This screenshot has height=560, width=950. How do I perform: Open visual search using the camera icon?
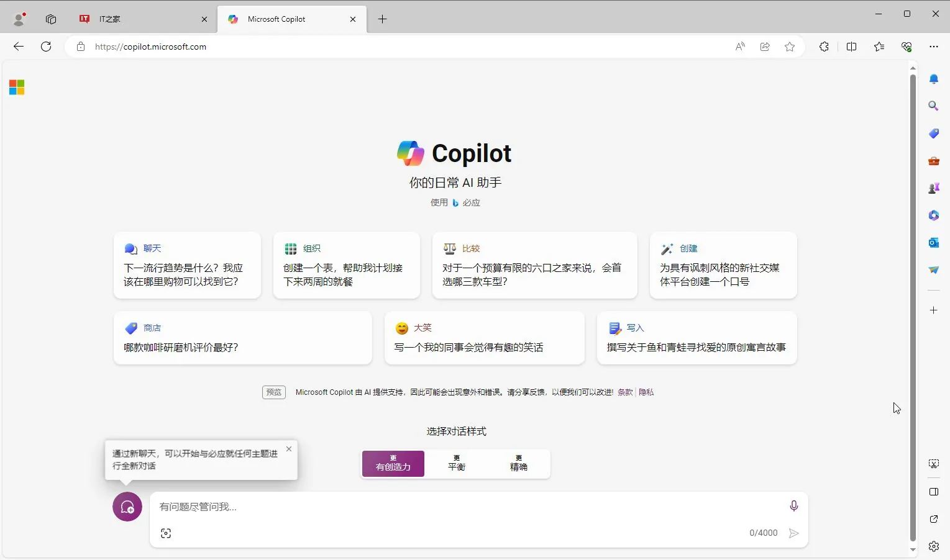(165, 533)
